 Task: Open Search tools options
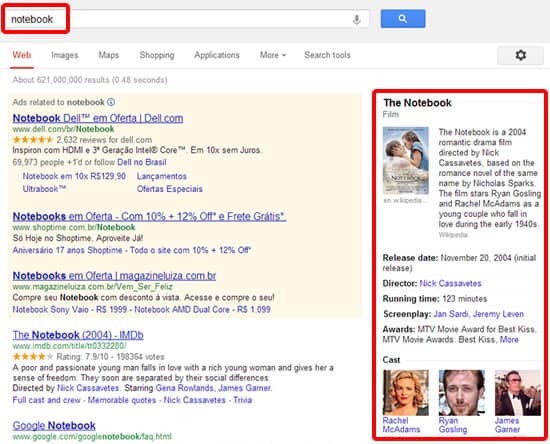pyautogui.click(x=327, y=55)
